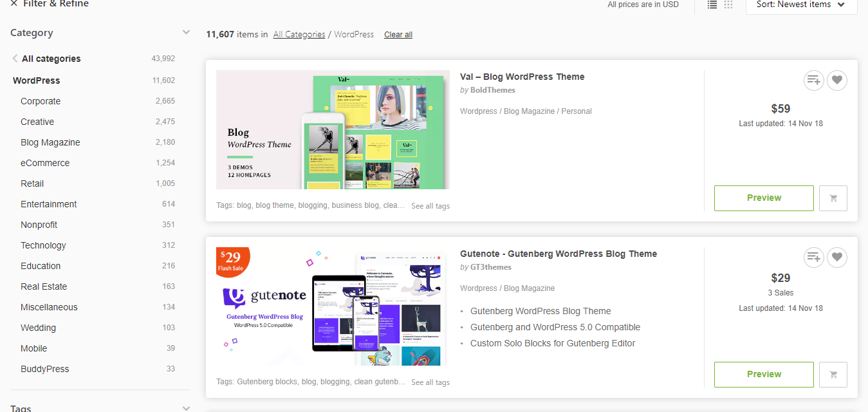868x412 pixels.
Task: Collapse the Category filter section
Action: coord(186,33)
